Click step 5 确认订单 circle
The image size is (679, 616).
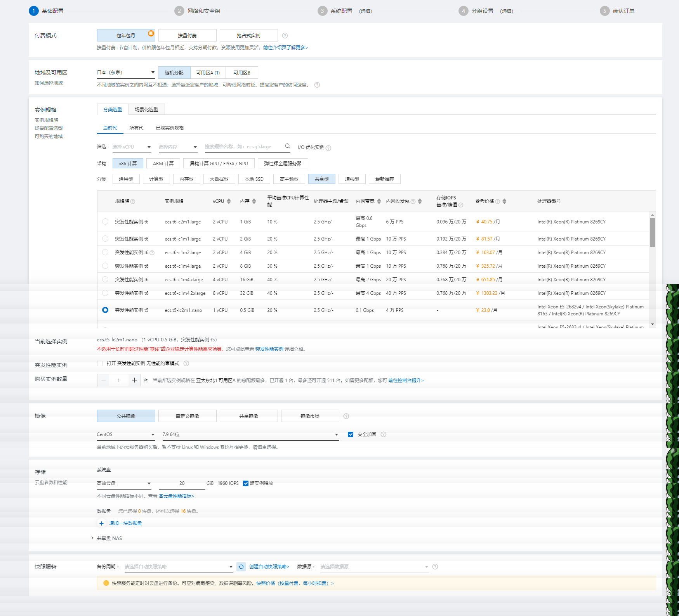pos(604,11)
